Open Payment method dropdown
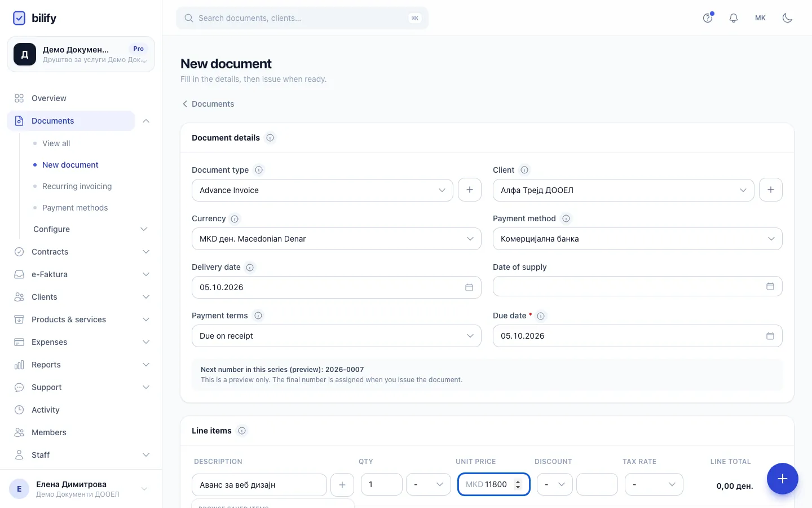Screen dimensions: 812x508 coord(638,239)
